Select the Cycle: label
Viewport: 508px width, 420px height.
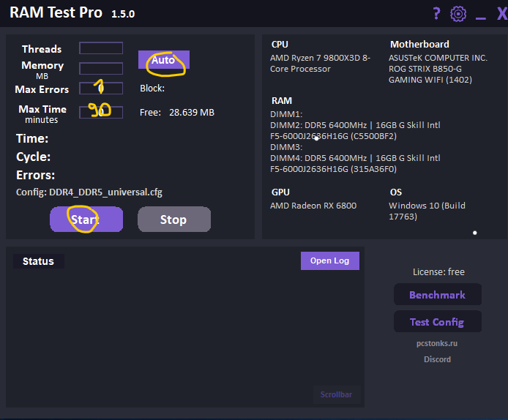tap(34, 157)
